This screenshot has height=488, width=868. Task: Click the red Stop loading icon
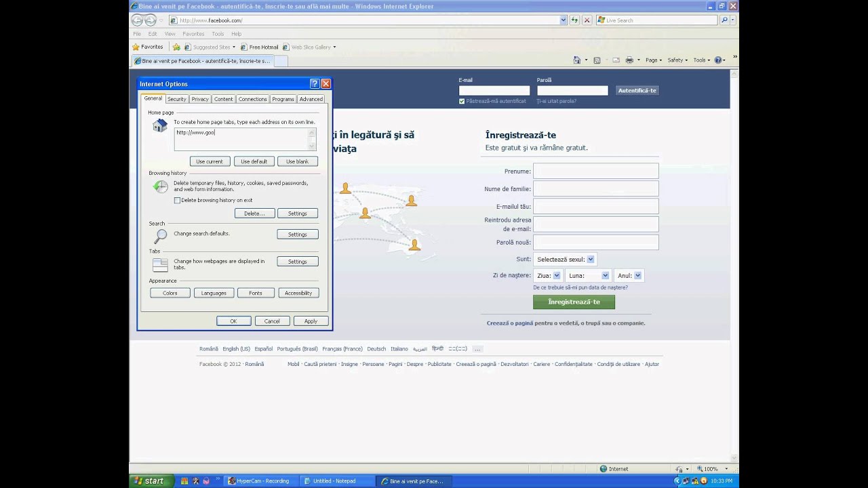coord(587,20)
